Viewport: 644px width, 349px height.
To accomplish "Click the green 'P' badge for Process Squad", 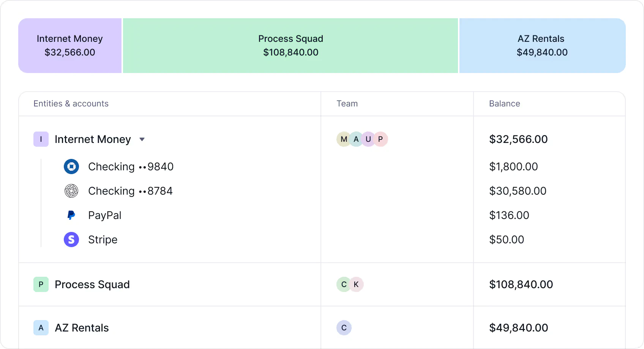I will [41, 284].
